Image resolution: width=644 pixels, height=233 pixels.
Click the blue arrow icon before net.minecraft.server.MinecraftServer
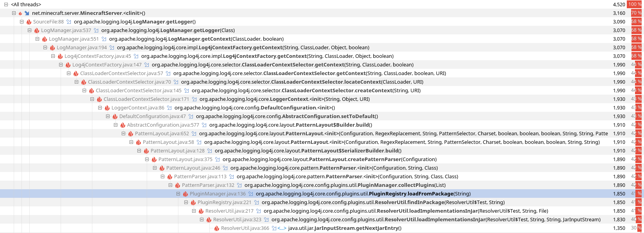(27, 13)
